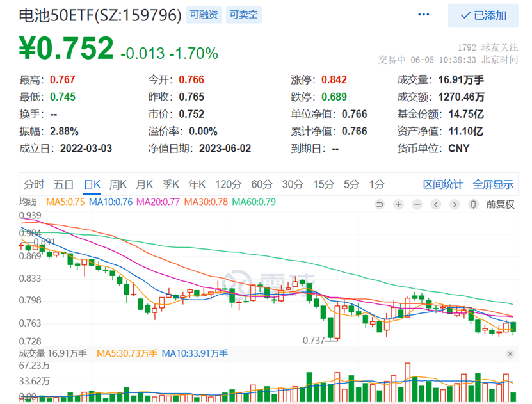The height and width of the screenshot is (404, 532).
Task: Close the 成交量 volume panel
Action: click(x=510, y=354)
